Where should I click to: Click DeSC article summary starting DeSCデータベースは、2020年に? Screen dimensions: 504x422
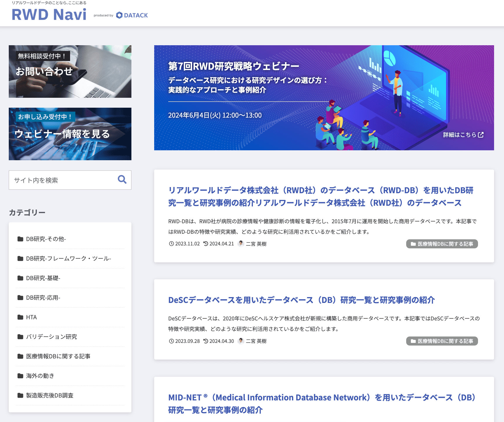(324, 324)
